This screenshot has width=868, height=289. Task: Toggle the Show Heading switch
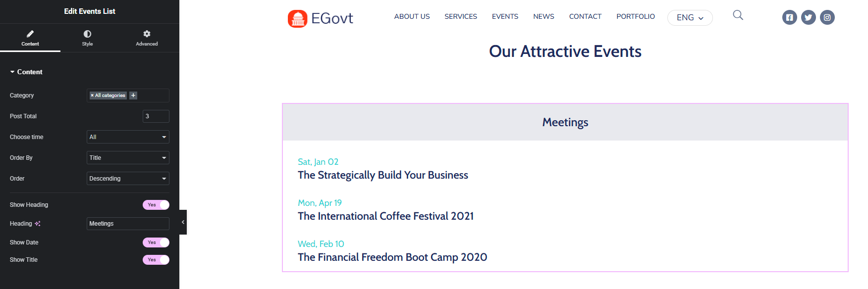[x=156, y=205]
